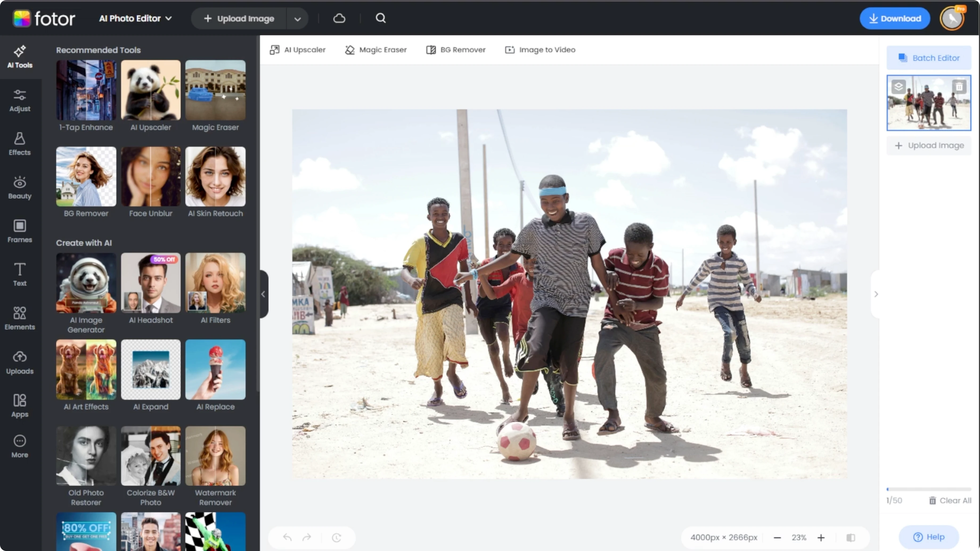This screenshot has height=551, width=980.
Task: Expand the AI Photo Editor dropdown
Action: coord(136,18)
